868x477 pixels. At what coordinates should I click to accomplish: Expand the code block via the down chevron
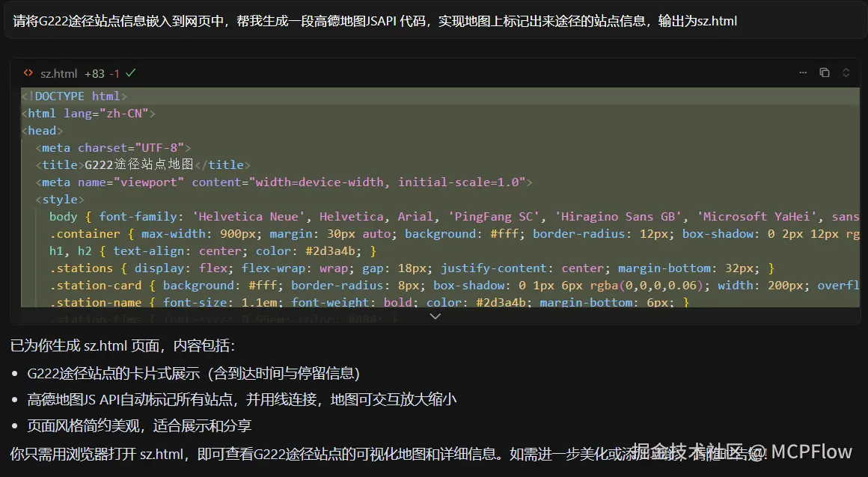[435, 316]
